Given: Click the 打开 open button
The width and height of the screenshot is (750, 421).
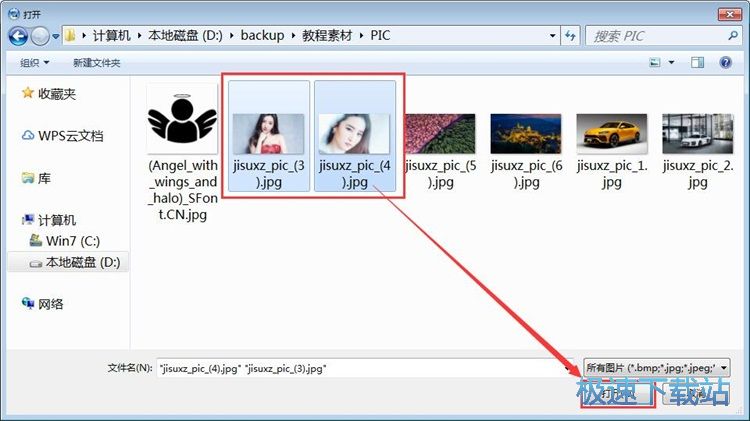Looking at the screenshot, I should [618, 394].
